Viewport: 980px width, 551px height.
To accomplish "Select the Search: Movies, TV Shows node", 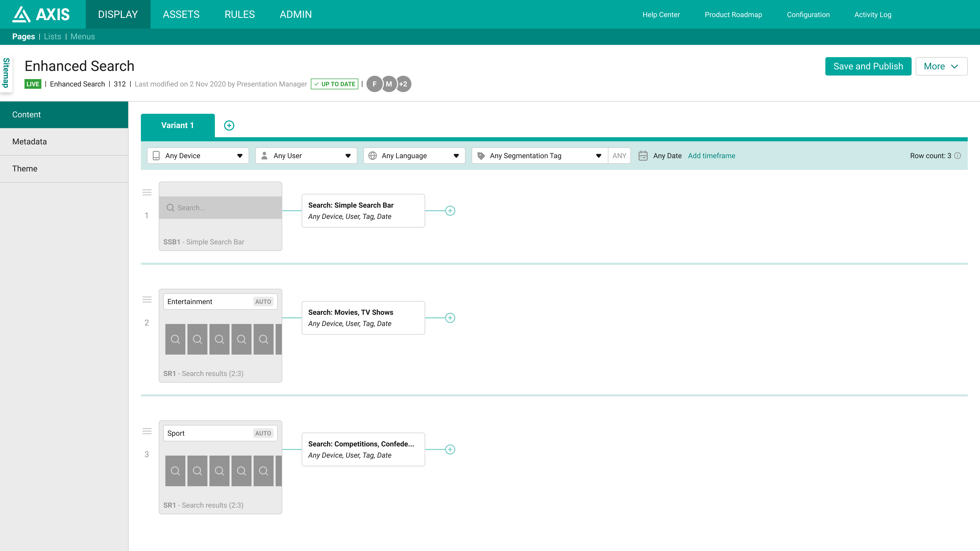I will pos(363,318).
